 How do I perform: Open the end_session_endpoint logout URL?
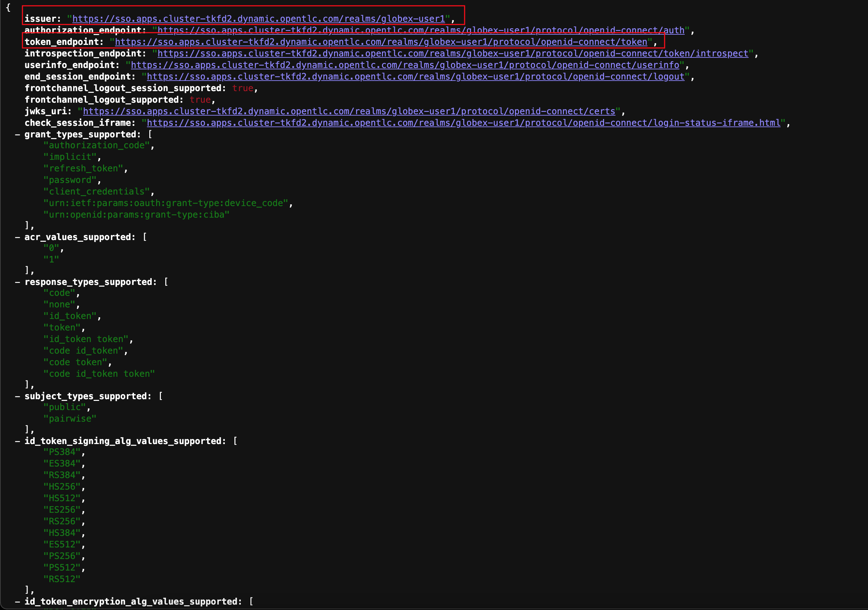(416, 77)
